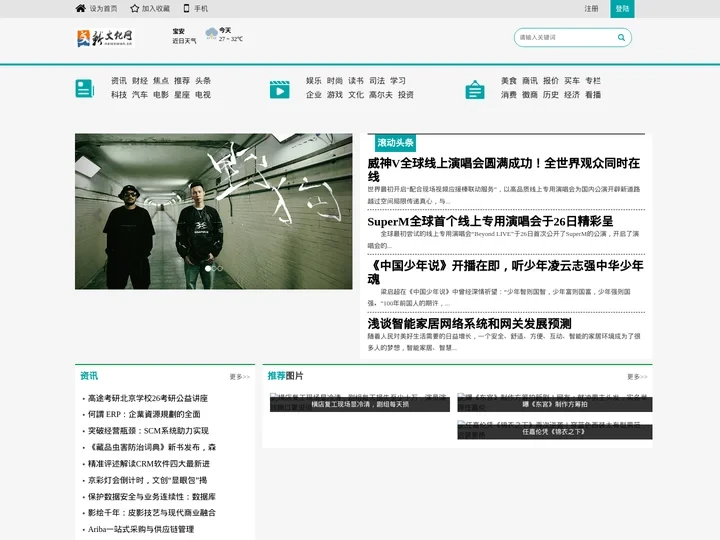Open the 经济 navigation item
720x540 pixels.
[572, 95]
